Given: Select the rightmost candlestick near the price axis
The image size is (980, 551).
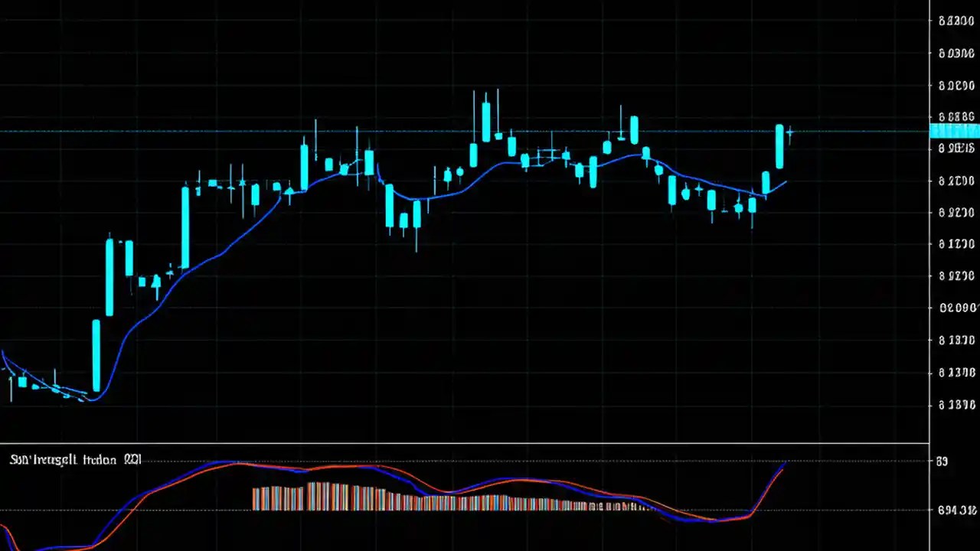Looking at the screenshot, I should tap(781, 145).
